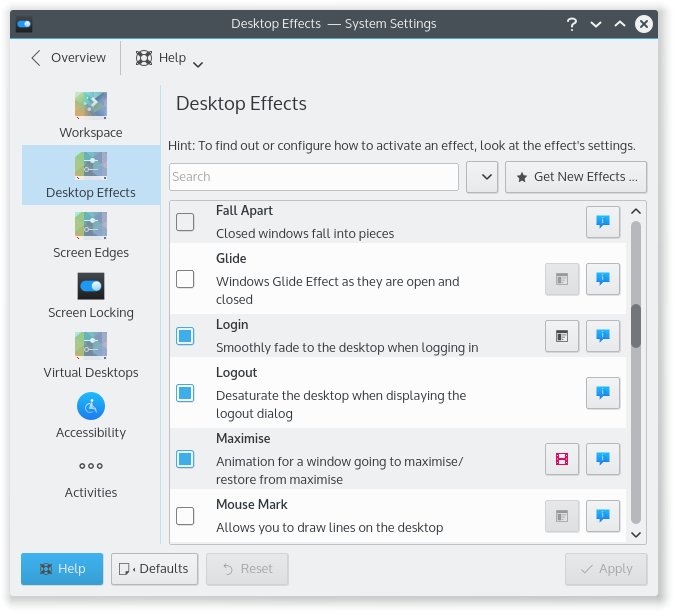Enable the Glide effect checkbox
Image resolution: width=674 pixels, height=612 pixels.
(x=185, y=279)
